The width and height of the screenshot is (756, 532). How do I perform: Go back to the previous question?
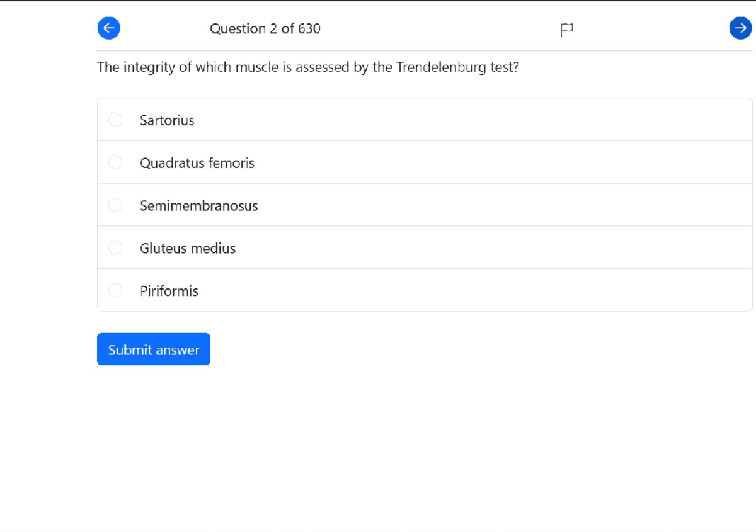(109, 28)
